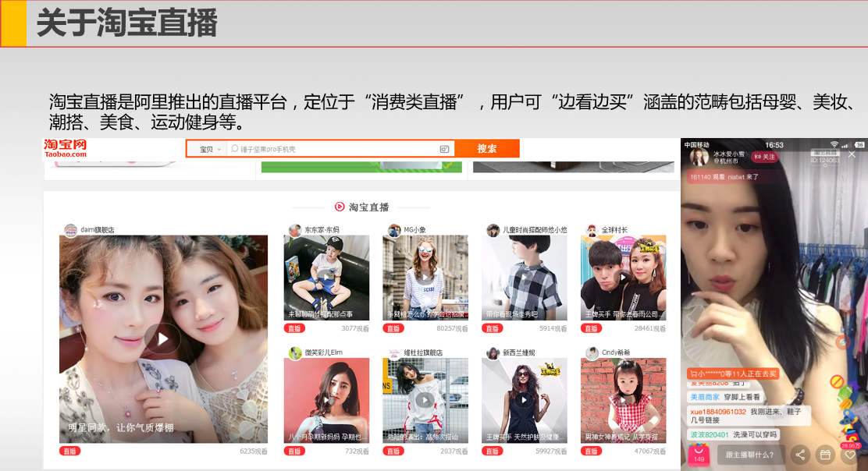This screenshot has height=471, width=868.
Task: Click the orange 搜索 button
Action: pos(486,149)
